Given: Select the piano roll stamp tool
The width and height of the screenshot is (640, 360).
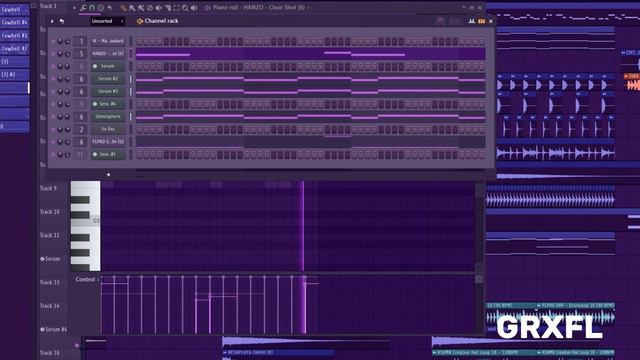Looking at the screenshot, I should (x=100, y=7).
